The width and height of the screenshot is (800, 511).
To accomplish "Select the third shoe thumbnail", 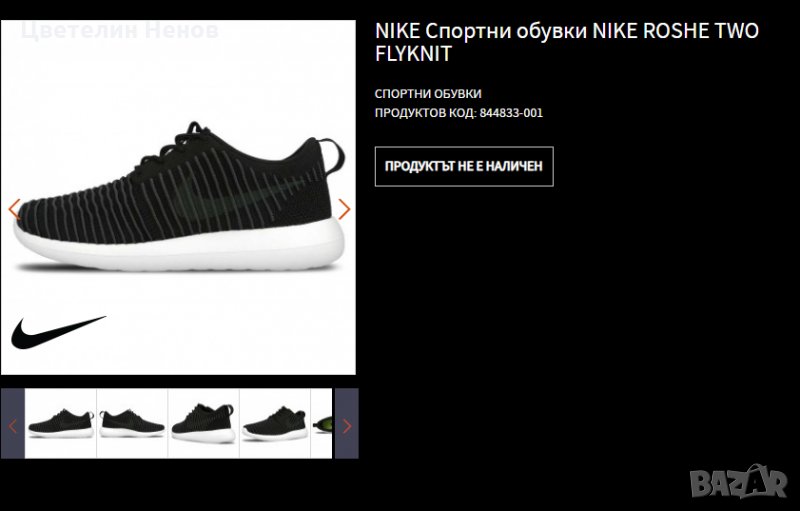I will click(x=204, y=424).
